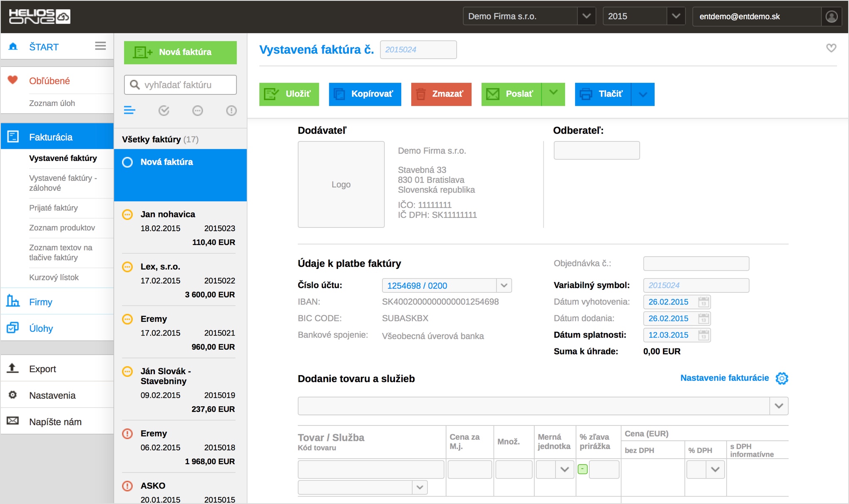Expand the Tlačiť button dropdown arrow
This screenshot has width=849, height=504.
643,94
